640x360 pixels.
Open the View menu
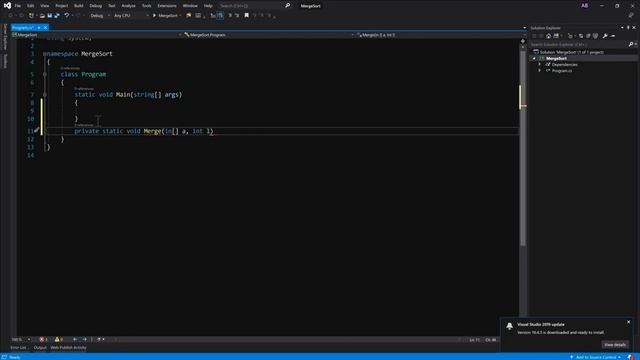pos(44,6)
